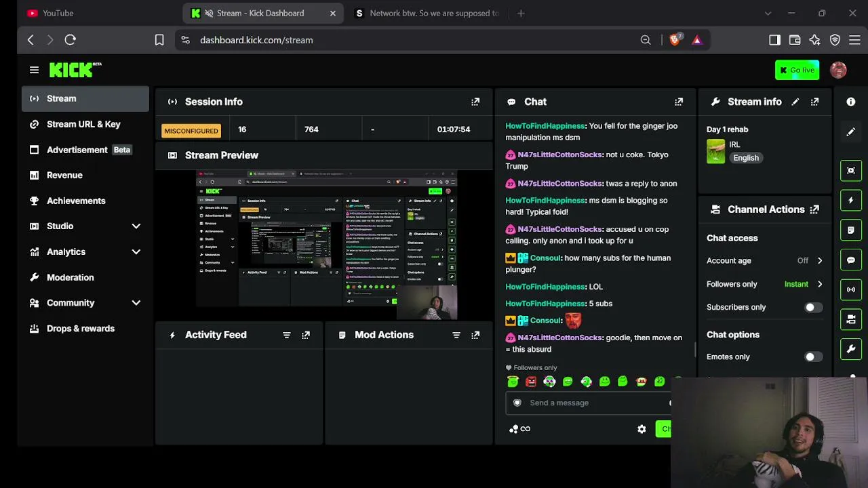Image resolution: width=868 pixels, height=488 pixels.
Task: Click the channel points infinity icon
Action: pos(519,429)
